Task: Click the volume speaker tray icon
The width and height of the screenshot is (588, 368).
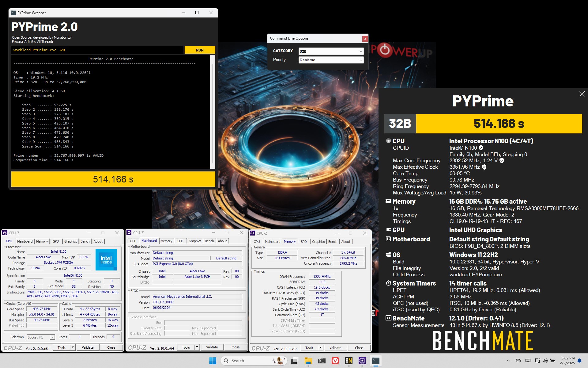Action: tap(545, 361)
